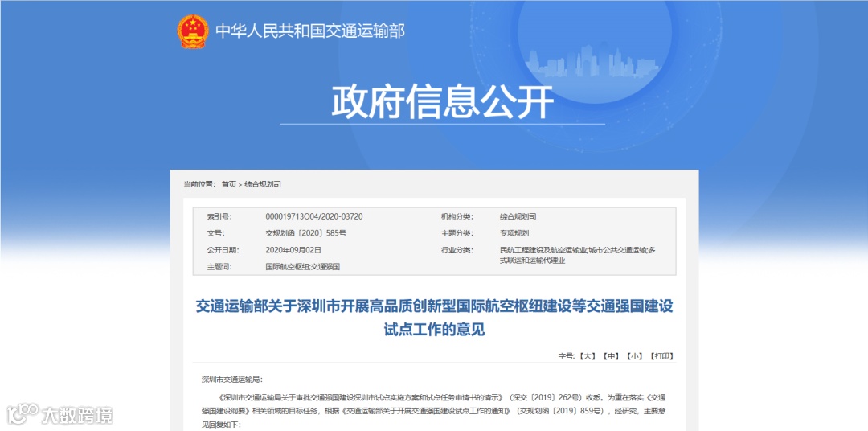Select 主题分类 value 专项规划
The height and width of the screenshot is (431, 868).
click(x=514, y=233)
